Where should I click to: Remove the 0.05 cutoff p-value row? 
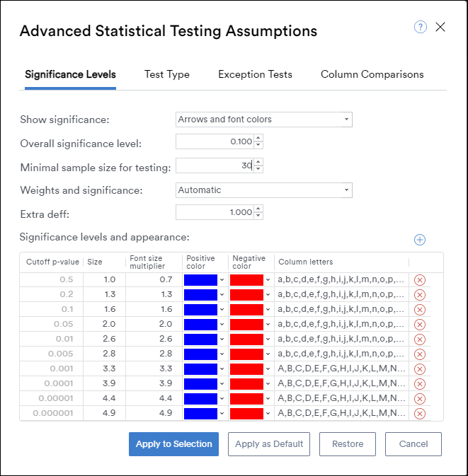(x=420, y=325)
